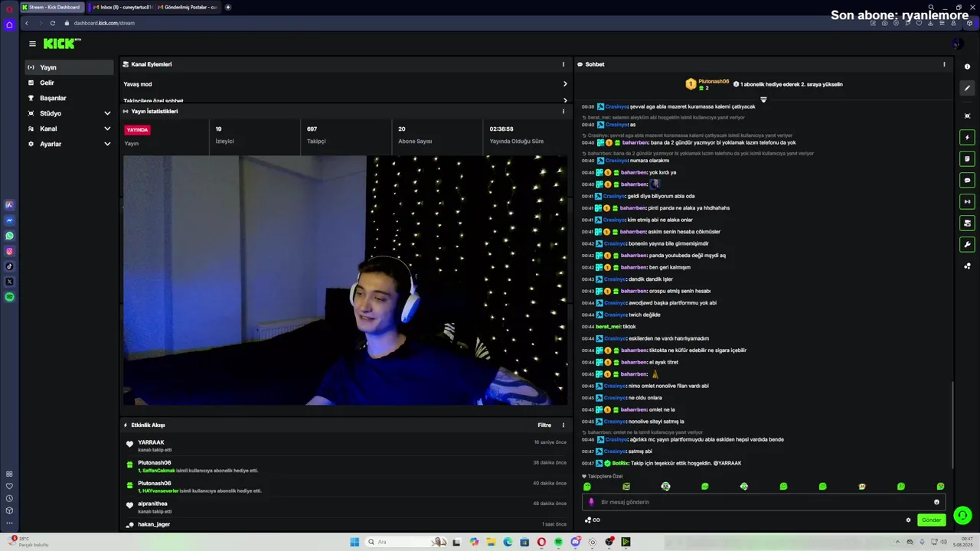Viewport: 980px width, 551px height.
Task: Open WhatsApp in Opera sidebar
Action: point(9,236)
